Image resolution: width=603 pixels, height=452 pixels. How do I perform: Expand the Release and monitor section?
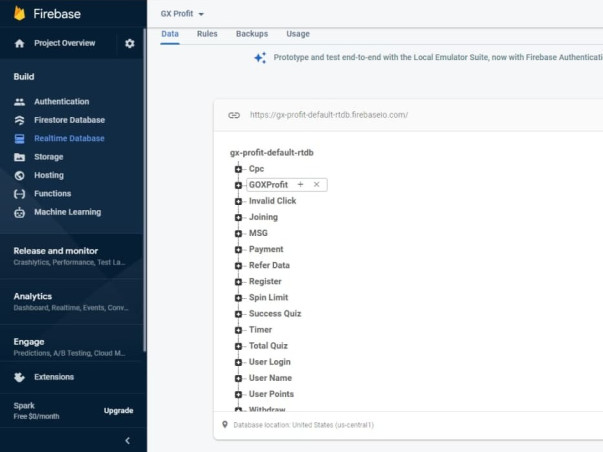tap(72, 256)
